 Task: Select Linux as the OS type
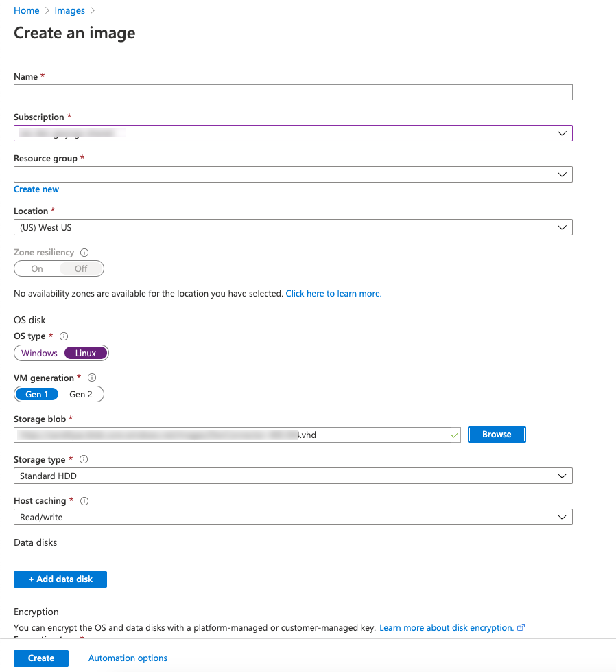(86, 354)
